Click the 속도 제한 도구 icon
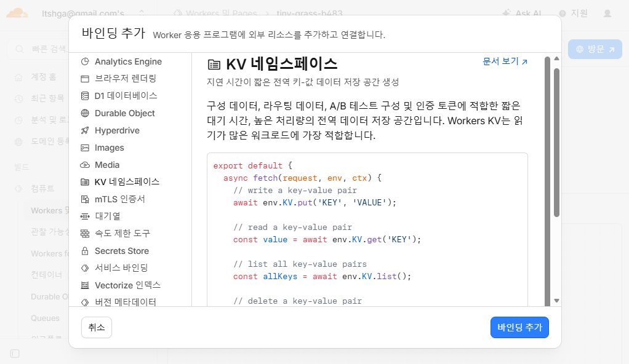The width and height of the screenshot is (629, 364). (x=85, y=233)
